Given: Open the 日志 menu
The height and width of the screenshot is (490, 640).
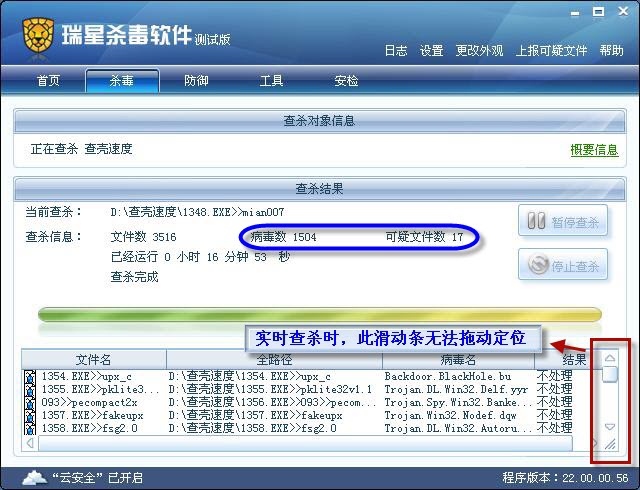Looking at the screenshot, I should tap(396, 51).
